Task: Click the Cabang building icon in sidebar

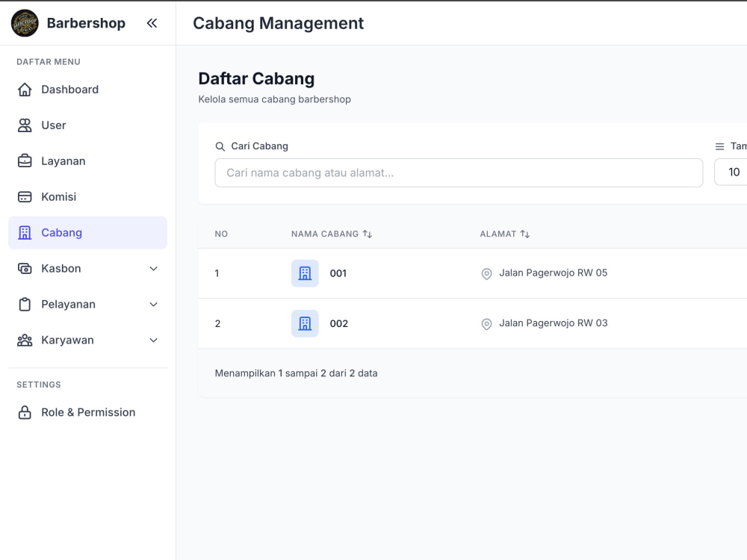Action: point(25,232)
